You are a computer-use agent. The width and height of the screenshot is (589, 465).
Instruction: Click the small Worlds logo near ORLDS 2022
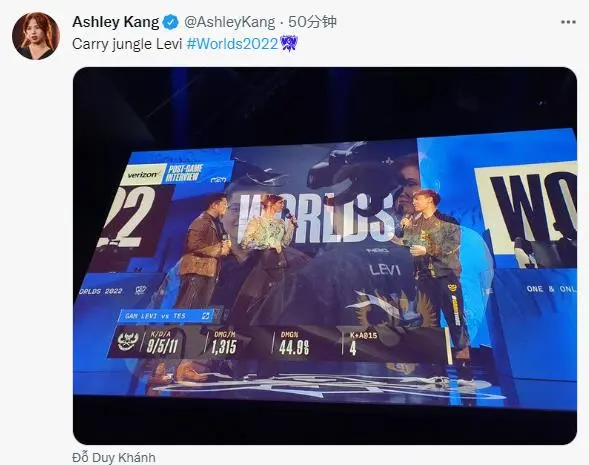coord(140,290)
